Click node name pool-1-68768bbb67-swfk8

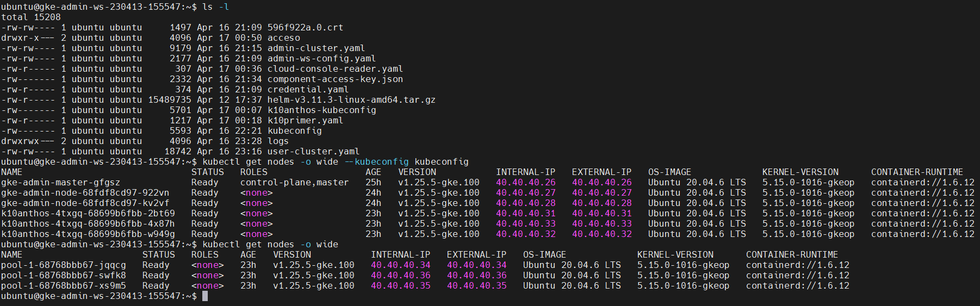click(63, 276)
